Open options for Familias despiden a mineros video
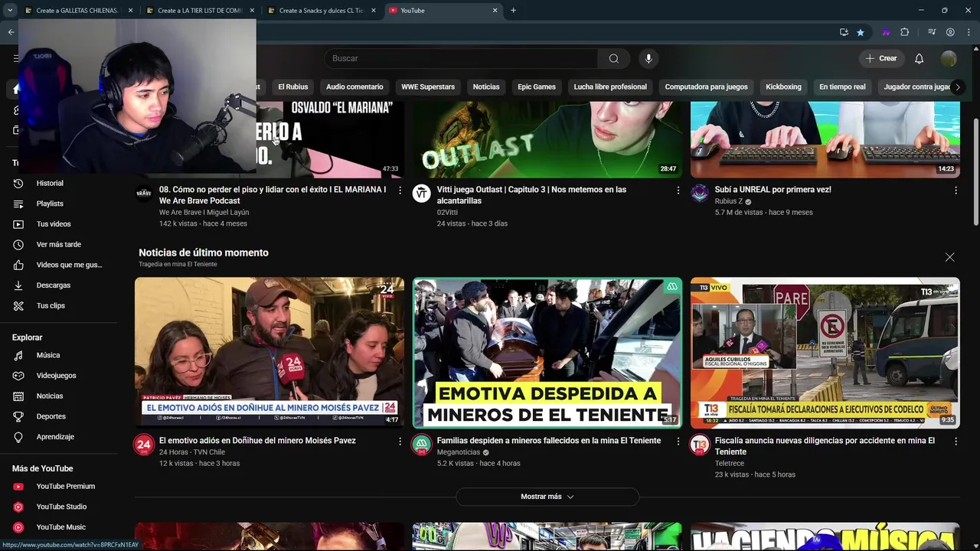The width and height of the screenshot is (980, 551). (x=678, y=441)
